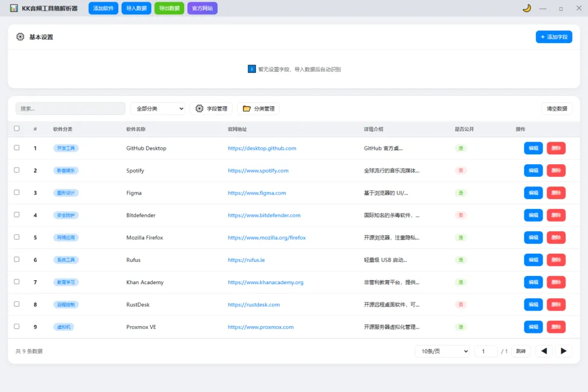Open the www.figma.com link

click(x=257, y=193)
